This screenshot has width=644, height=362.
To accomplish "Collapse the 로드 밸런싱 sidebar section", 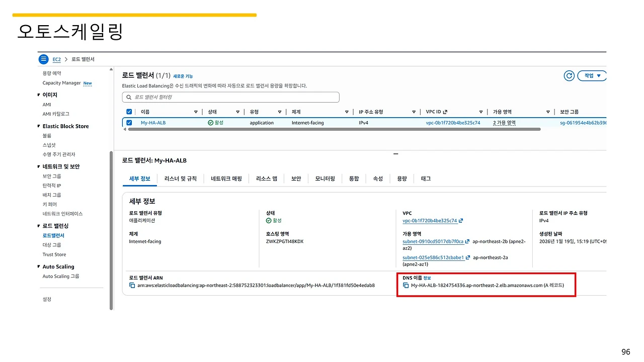I will point(39,226).
